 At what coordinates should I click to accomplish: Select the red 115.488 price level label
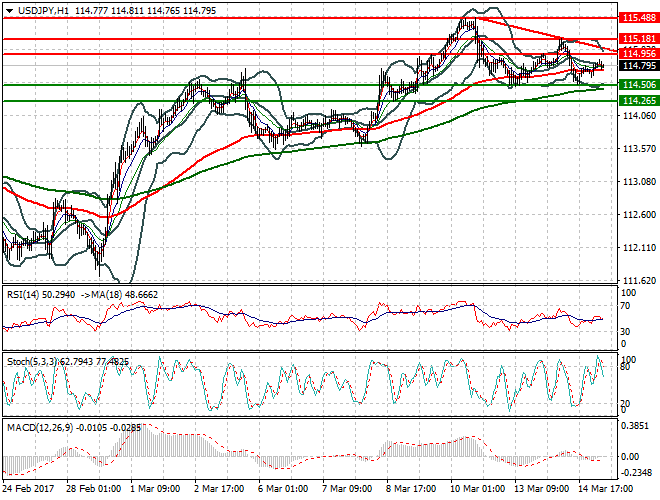(x=639, y=17)
